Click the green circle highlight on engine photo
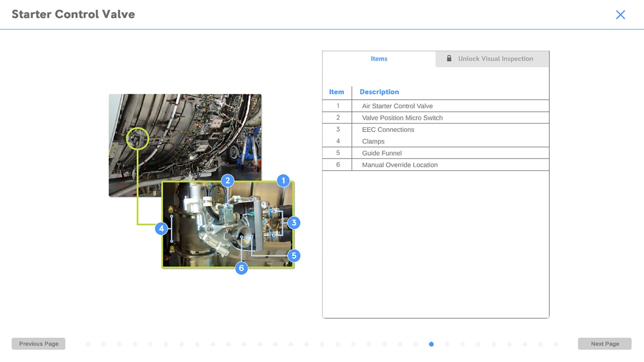644x362 pixels. [x=137, y=139]
